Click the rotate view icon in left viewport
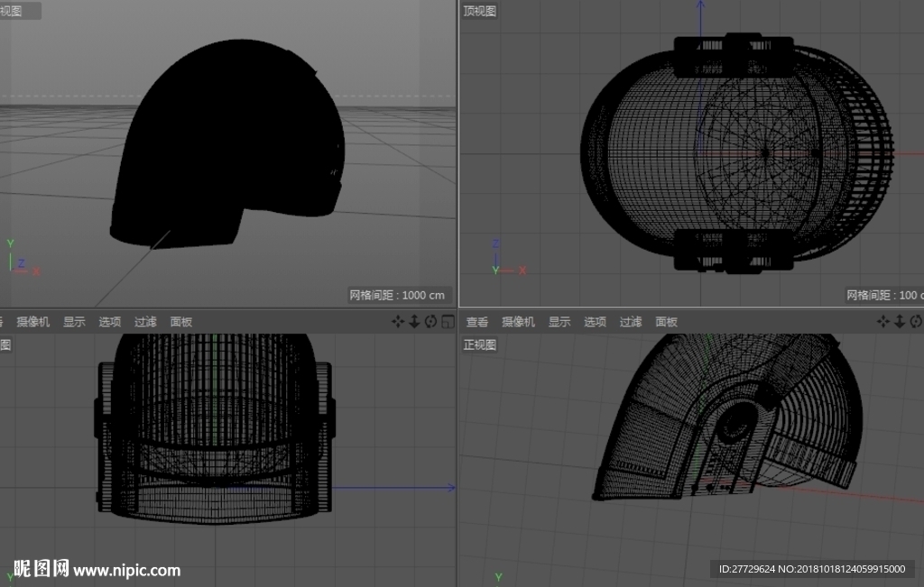924x587 pixels. (x=430, y=322)
